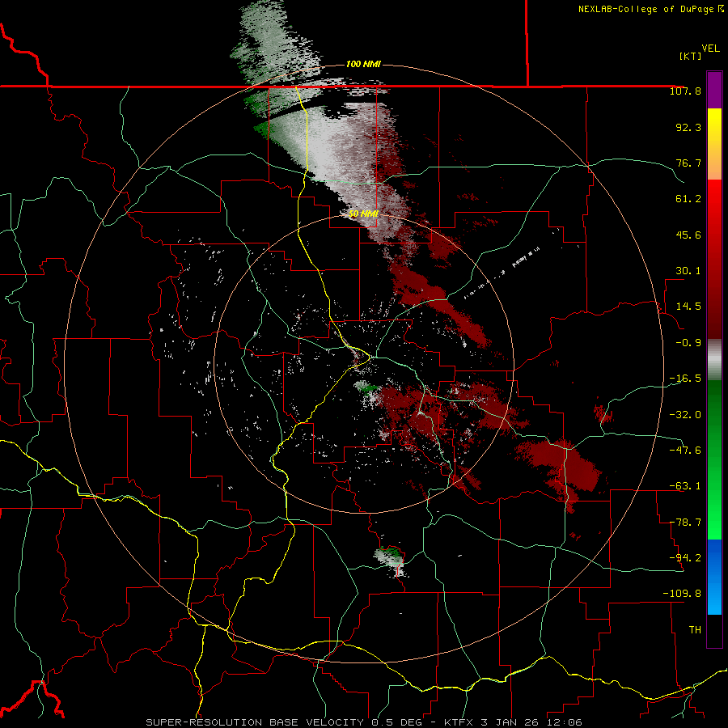Click the bright green segment of color bar
728x728 pixels.
coord(714,459)
